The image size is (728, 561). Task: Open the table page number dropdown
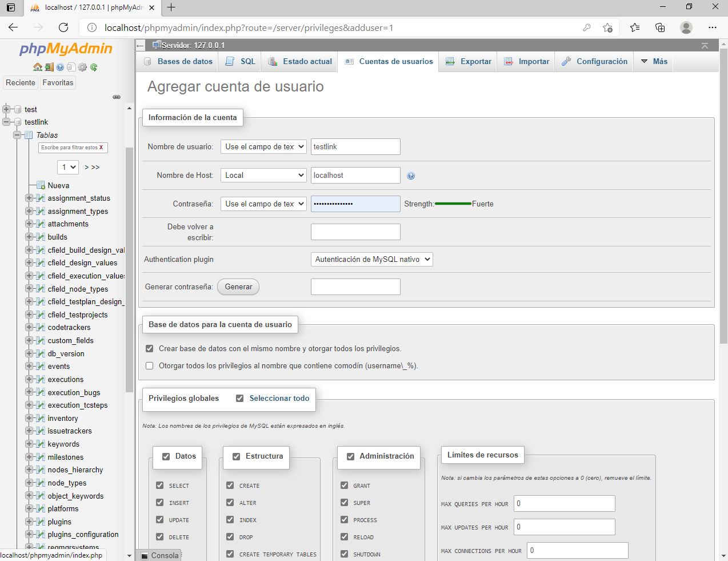(x=68, y=167)
